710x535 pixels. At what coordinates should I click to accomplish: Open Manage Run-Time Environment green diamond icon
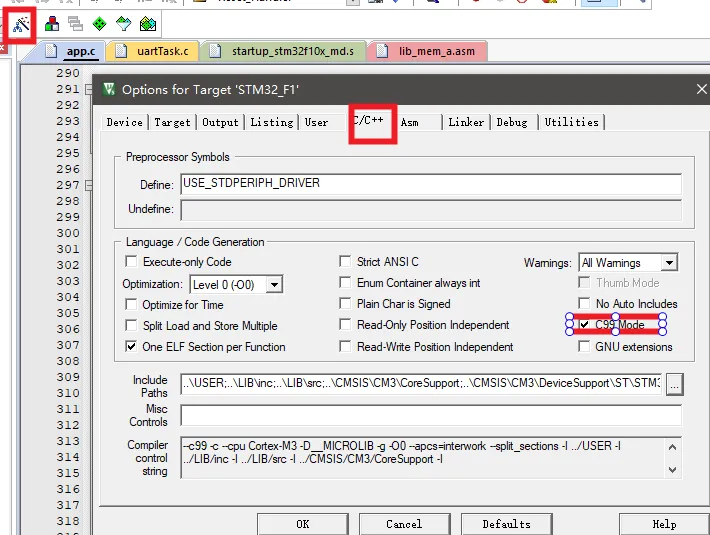point(99,24)
